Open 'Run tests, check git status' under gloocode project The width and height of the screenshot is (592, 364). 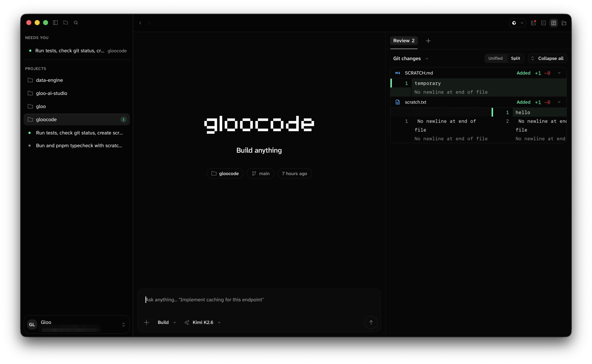(x=77, y=133)
